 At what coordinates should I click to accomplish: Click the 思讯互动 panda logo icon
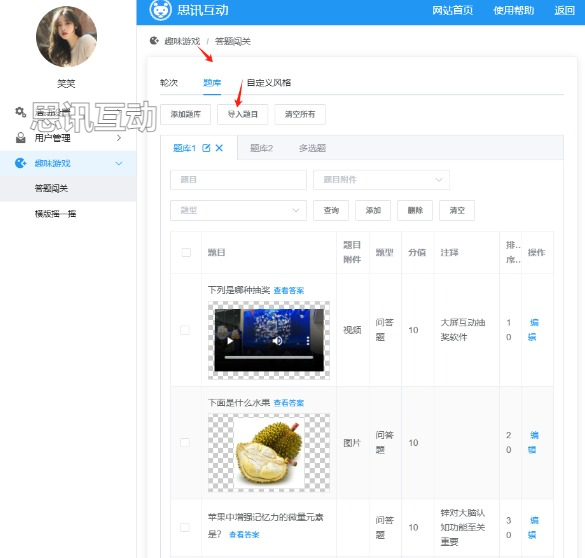[x=160, y=10]
